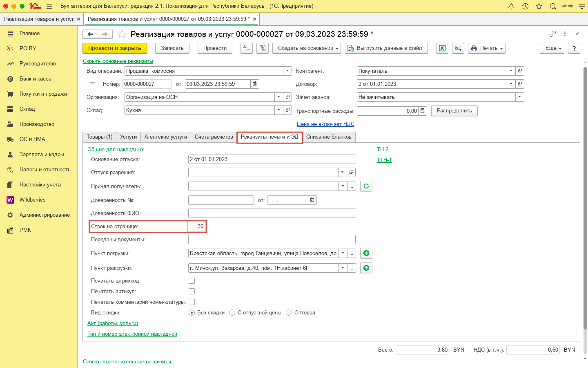
Task: Open the 'Счета расчетов' tab
Action: (x=214, y=137)
